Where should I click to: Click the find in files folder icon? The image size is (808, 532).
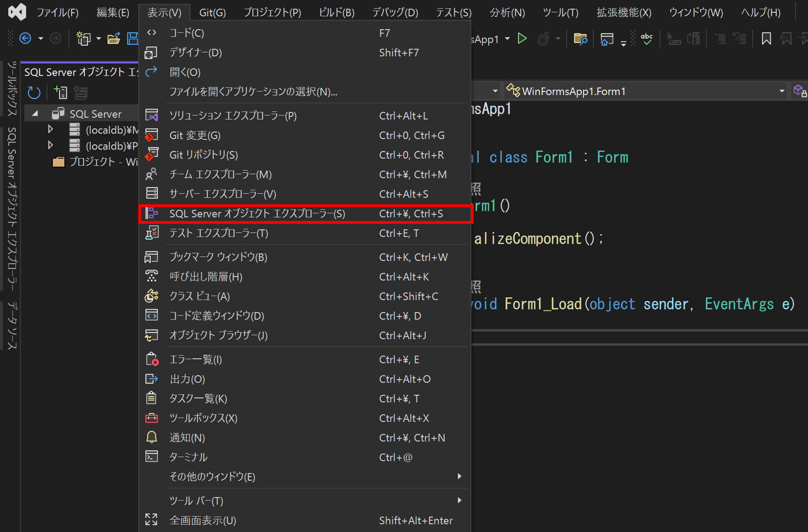click(580, 39)
